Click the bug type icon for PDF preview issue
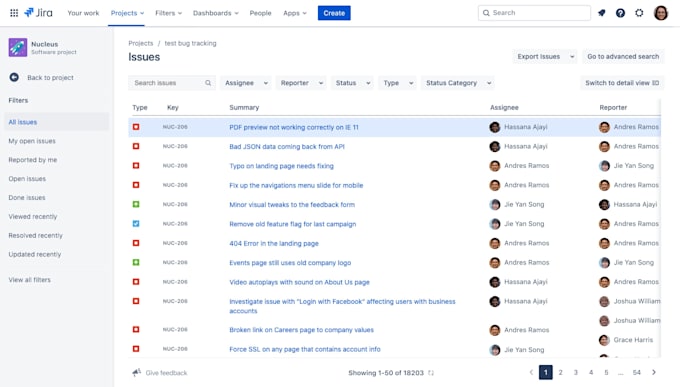Screen dimensions: 680x387 136,127
